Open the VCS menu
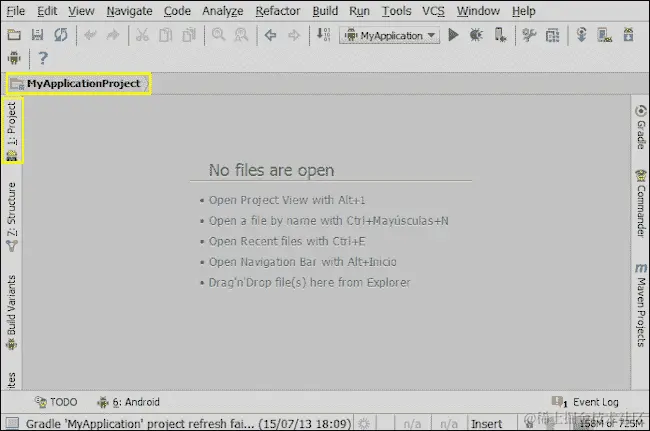 (x=433, y=11)
